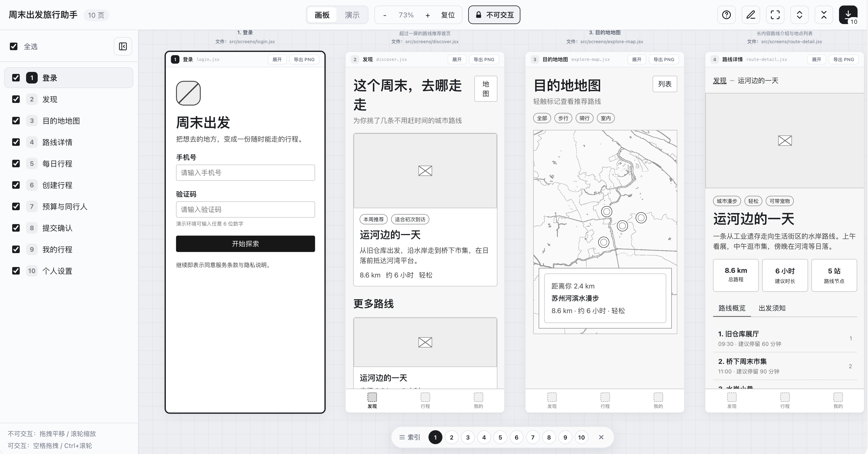Click the 开始探索 button

point(245,244)
